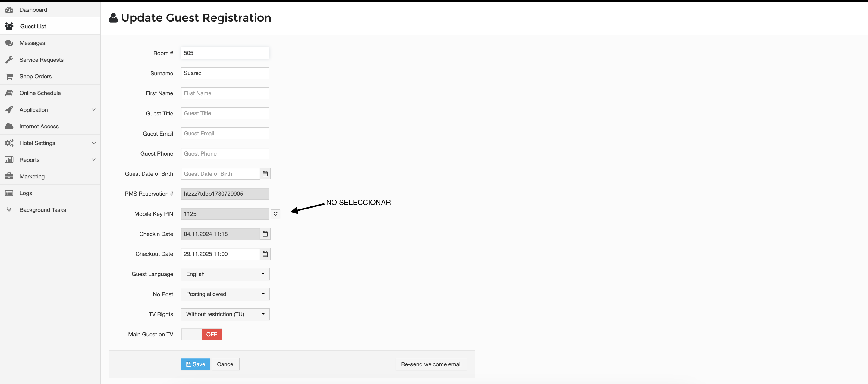Click the Mobile Key PIN field
Viewport: 868px width, 384px height.
(225, 214)
